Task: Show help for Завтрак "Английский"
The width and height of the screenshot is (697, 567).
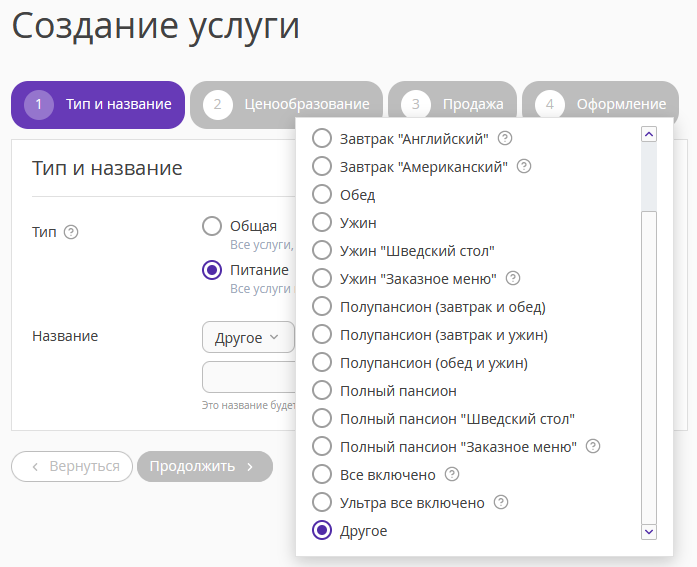Action: [x=505, y=138]
